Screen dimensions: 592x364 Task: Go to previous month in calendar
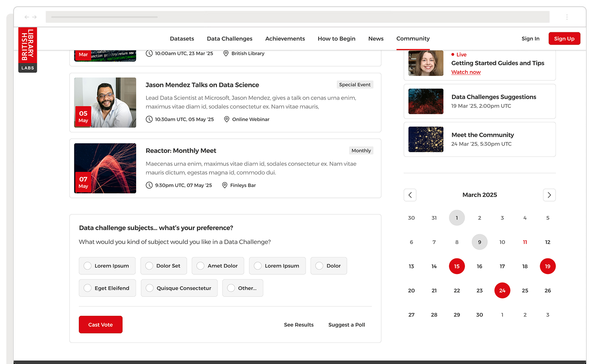click(410, 195)
